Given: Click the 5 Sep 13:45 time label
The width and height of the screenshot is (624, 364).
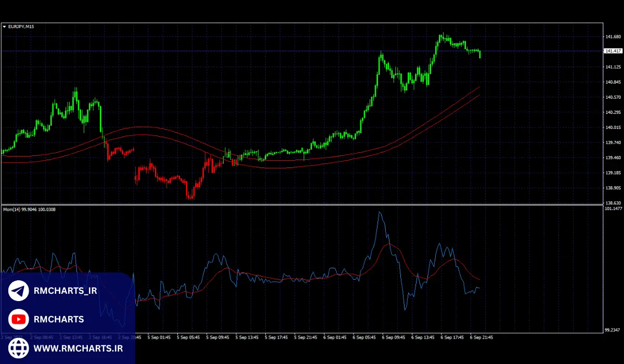Looking at the screenshot, I should pyautogui.click(x=246, y=337).
